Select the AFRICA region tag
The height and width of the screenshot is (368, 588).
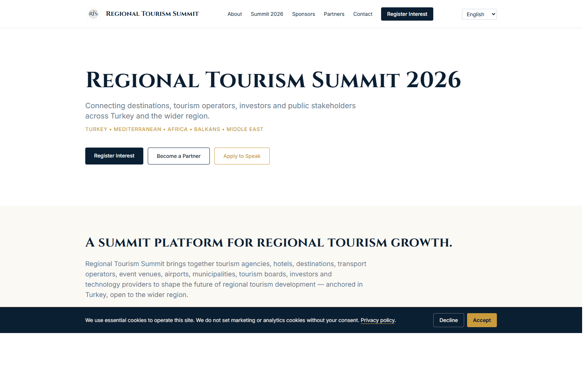[x=178, y=129]
